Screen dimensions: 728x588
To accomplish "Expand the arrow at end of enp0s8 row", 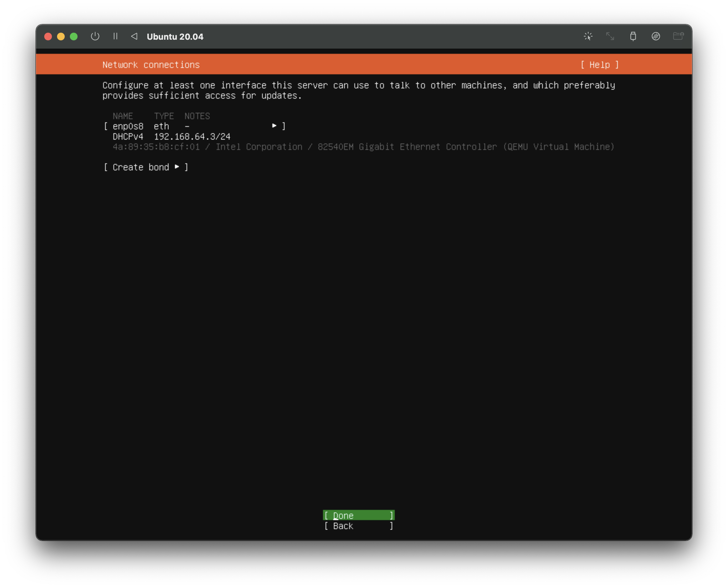I will click(274, 126).
